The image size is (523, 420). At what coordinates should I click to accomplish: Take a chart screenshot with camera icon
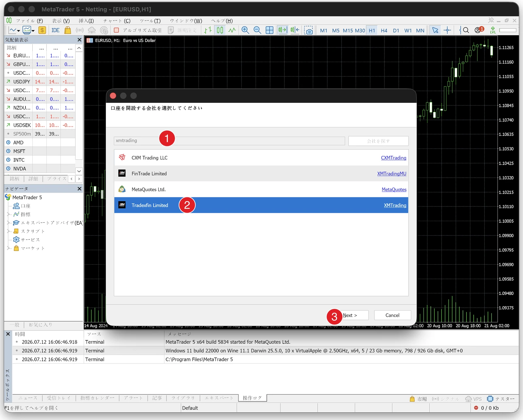point(308,30)
